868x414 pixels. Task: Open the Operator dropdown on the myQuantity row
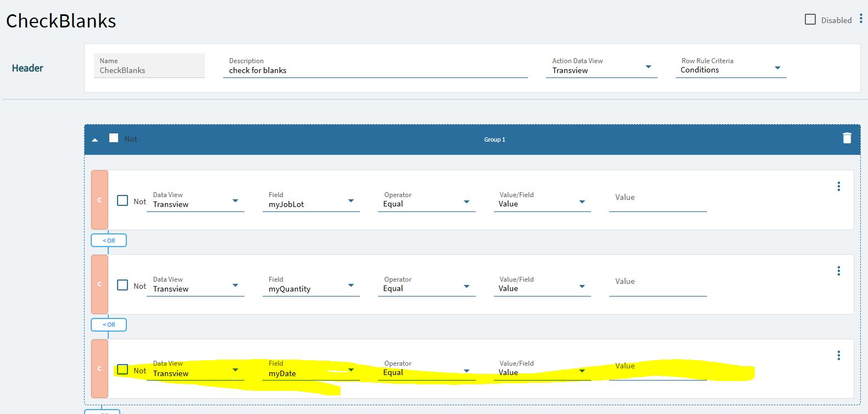[x=426, y=285]
